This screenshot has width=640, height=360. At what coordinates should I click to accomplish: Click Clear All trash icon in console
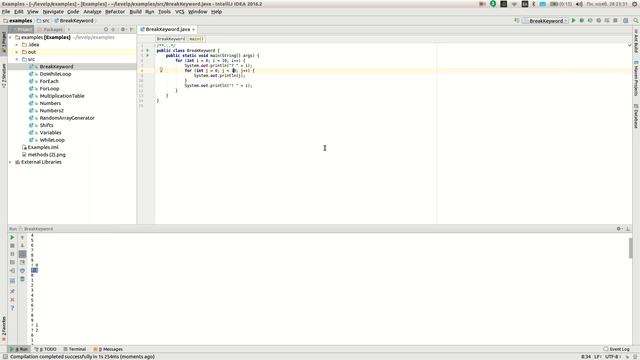pos(22,279)
